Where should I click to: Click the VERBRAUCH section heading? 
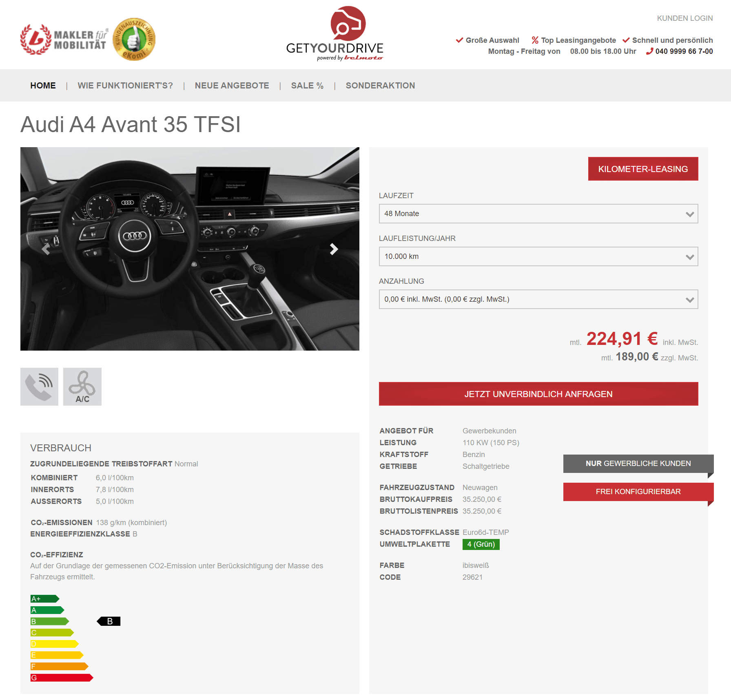click(61, 448)
